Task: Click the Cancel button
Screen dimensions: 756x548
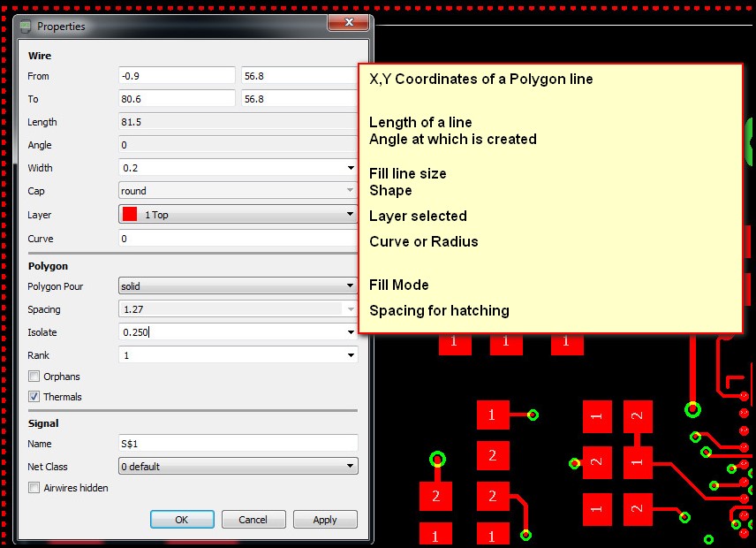Action: tap(253, 520)
